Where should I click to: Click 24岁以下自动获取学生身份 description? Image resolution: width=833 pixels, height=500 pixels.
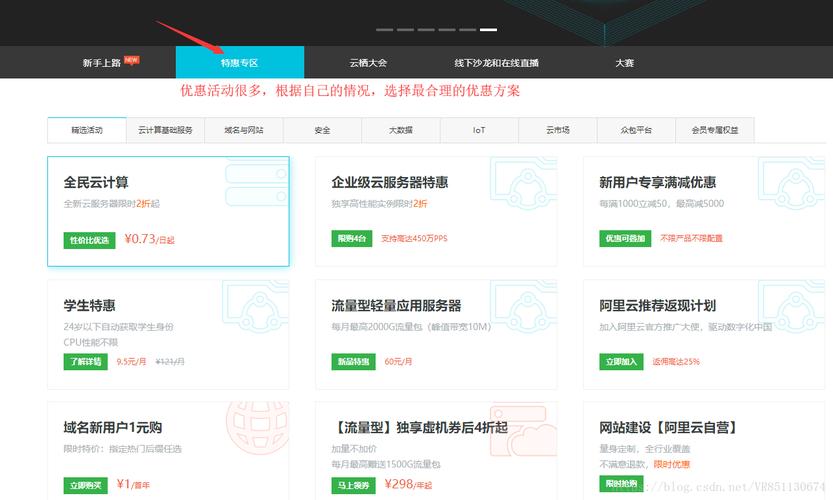(118, 327)
